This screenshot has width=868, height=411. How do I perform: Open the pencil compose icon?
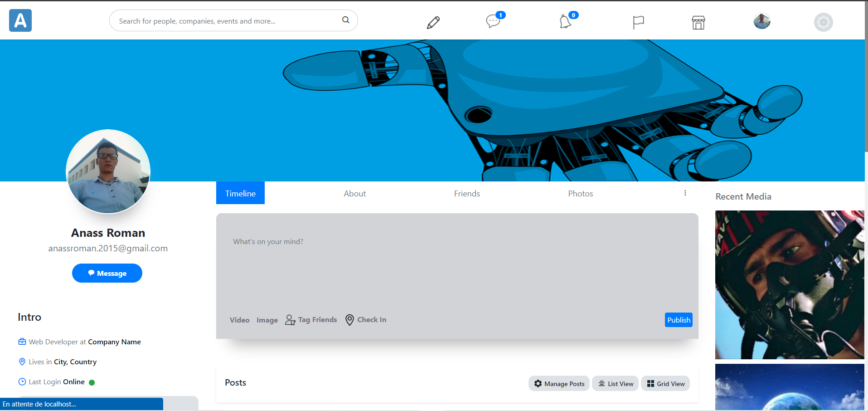coord(433,22)
